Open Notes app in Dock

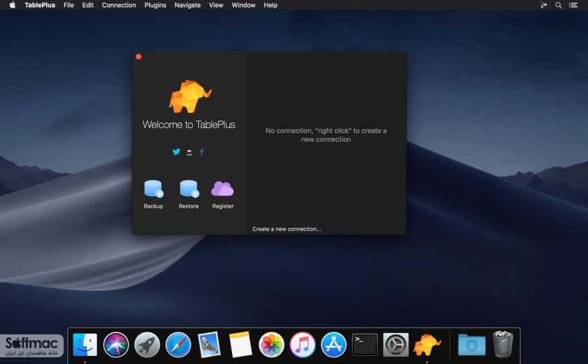click(240, 344)
